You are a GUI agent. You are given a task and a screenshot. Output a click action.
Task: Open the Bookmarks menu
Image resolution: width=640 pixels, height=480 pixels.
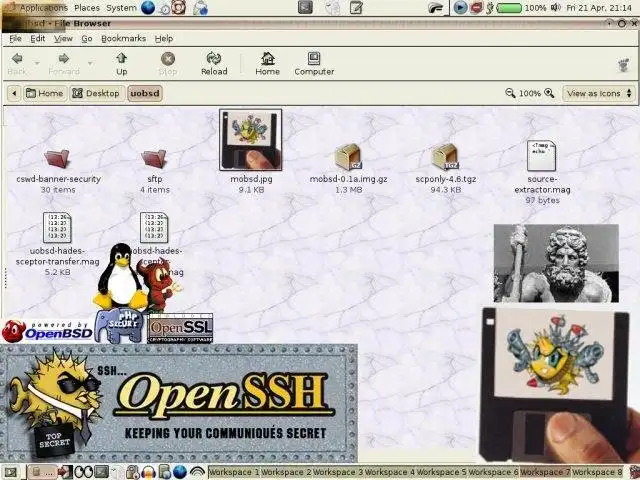tap(123, 38)
